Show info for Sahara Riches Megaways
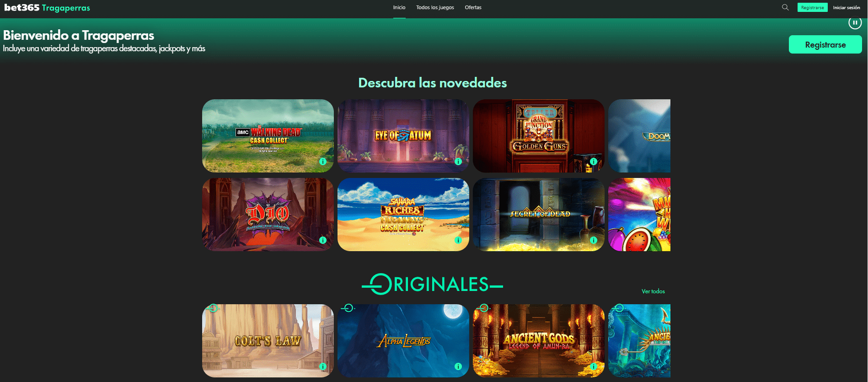This screenshot has width=868, height=382. pyautogui.click(x=458, y=240)
